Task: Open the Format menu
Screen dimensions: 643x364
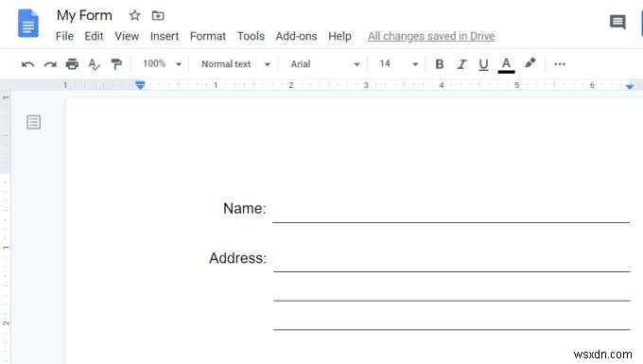Action: coord(208,36)
